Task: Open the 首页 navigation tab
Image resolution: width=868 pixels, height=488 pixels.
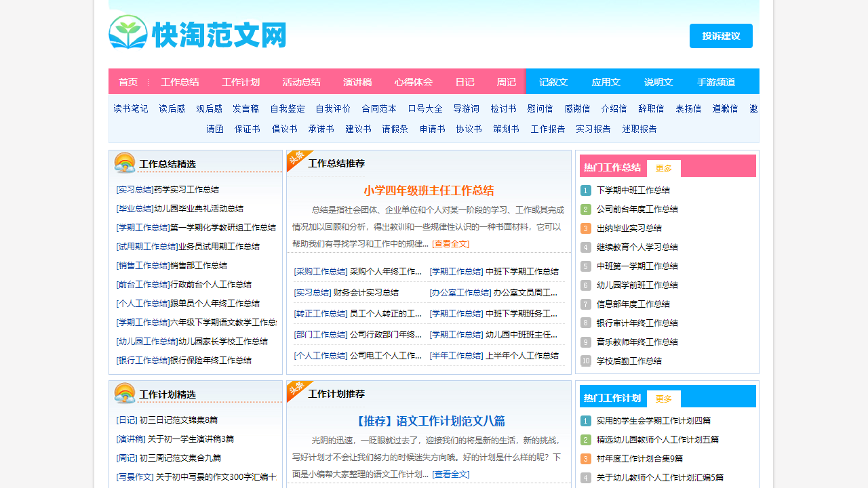Action: pos(128,82)
